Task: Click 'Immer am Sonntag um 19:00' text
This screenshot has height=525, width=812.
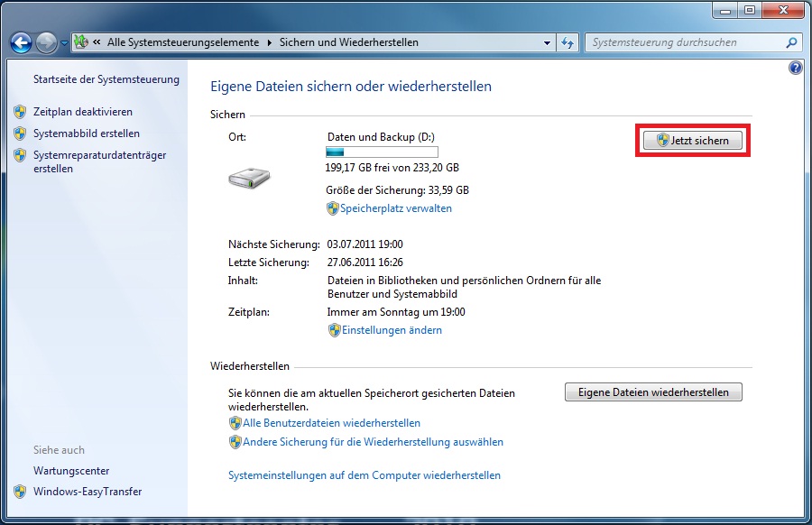Action: pyautogui.click(x=396, y=312)
